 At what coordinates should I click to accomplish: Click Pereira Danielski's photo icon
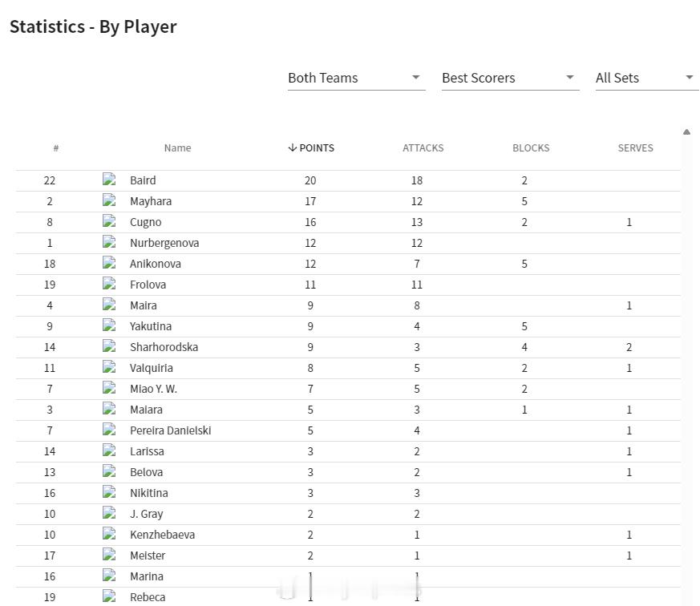[x=109, y=430]
